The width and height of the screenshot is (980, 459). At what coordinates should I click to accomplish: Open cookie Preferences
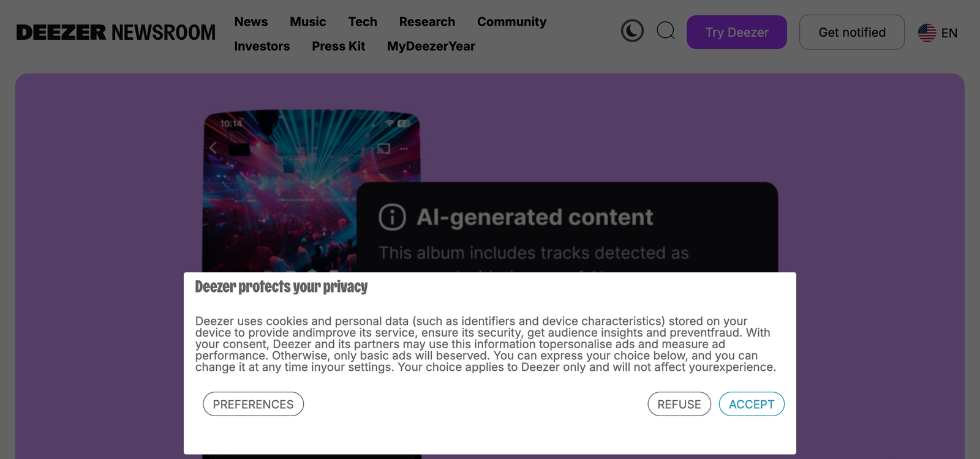tap(254, 404)
